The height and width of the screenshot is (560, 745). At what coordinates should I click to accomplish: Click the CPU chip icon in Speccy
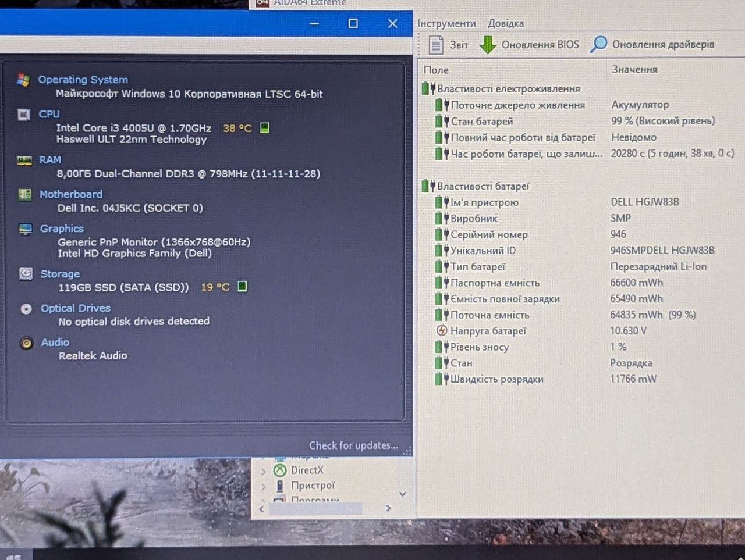tap(24, 115)
